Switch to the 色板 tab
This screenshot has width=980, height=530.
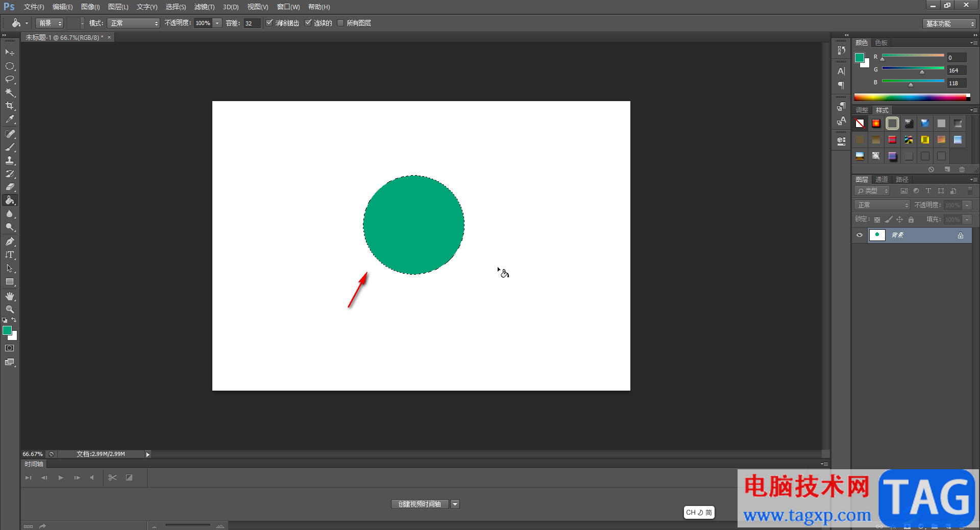[881, 42]
